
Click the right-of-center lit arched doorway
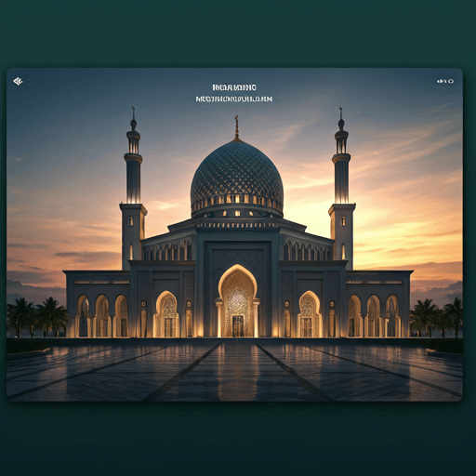click(309, 314)
